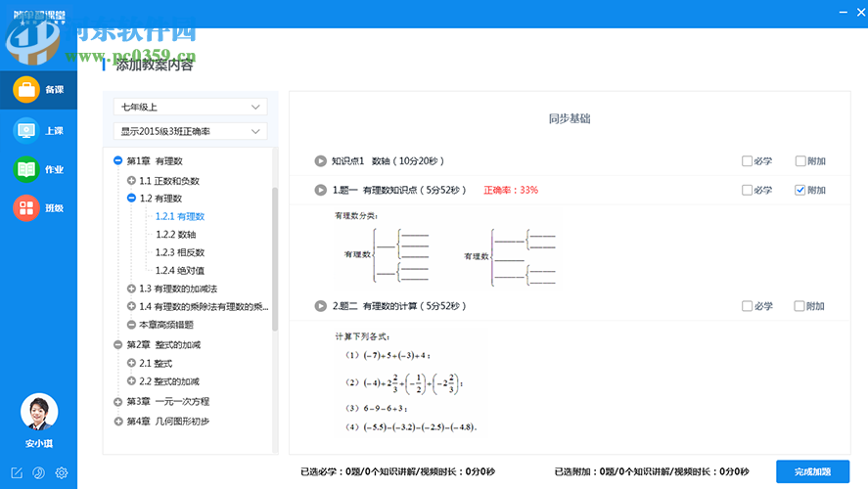
Task: Check 必学 for 题二 有理数的计算
Action: click(x=747, y=306)
